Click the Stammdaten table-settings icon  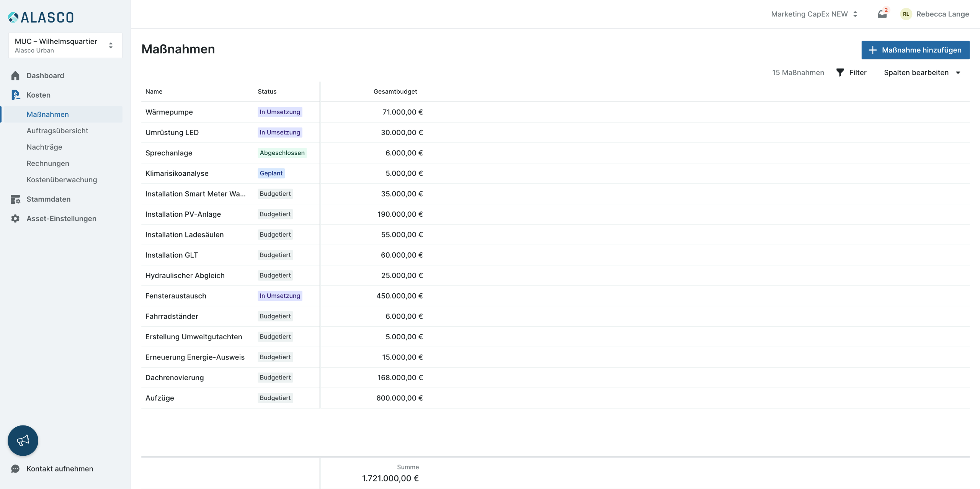(x=15, y=199)
